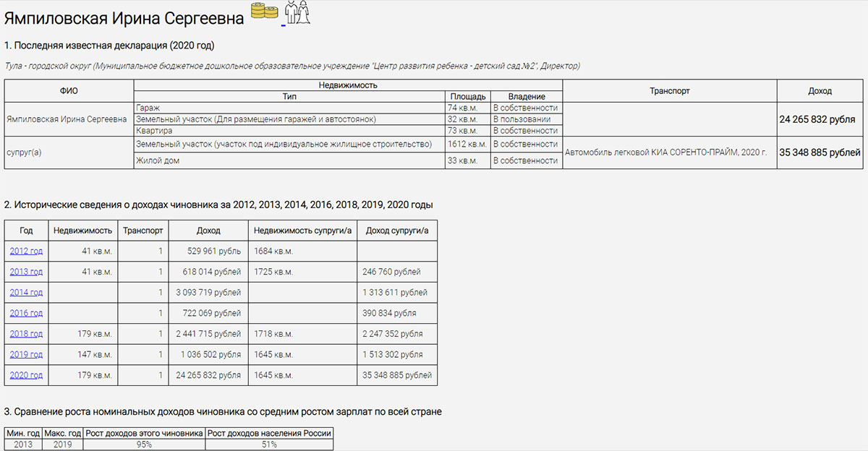This screenshot has width=868, height=451.
Task: Select the 2019 год link
Action: pos(26,355)
